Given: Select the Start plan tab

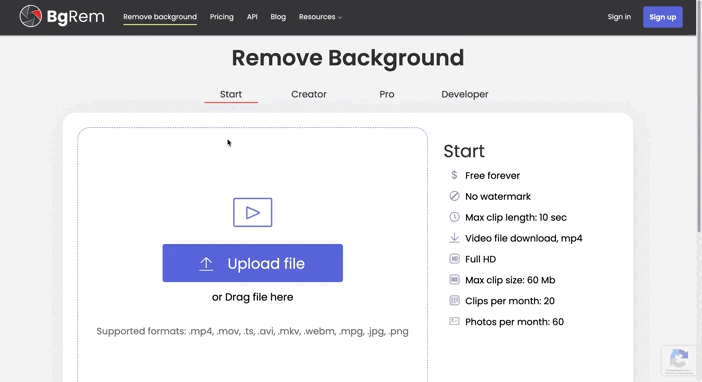Looking at the screenshot, I should coord(231,94).
